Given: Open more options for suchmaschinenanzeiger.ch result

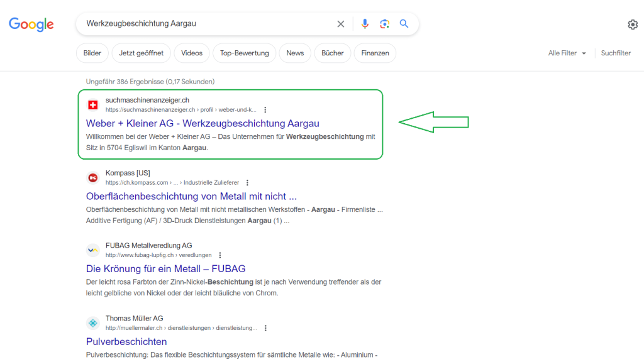Looking at the screenshot, I should click(265, 110).
